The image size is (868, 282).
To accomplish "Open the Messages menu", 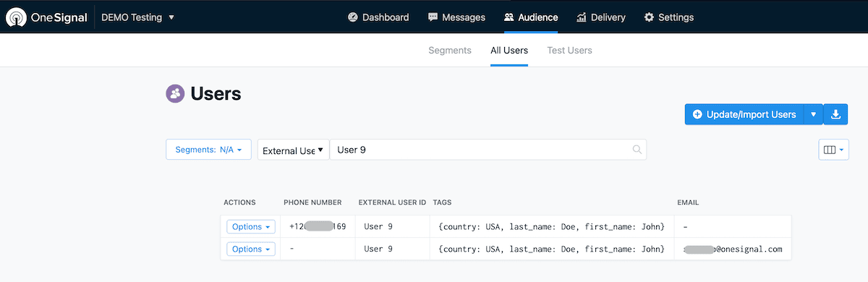I will [456, 17].
